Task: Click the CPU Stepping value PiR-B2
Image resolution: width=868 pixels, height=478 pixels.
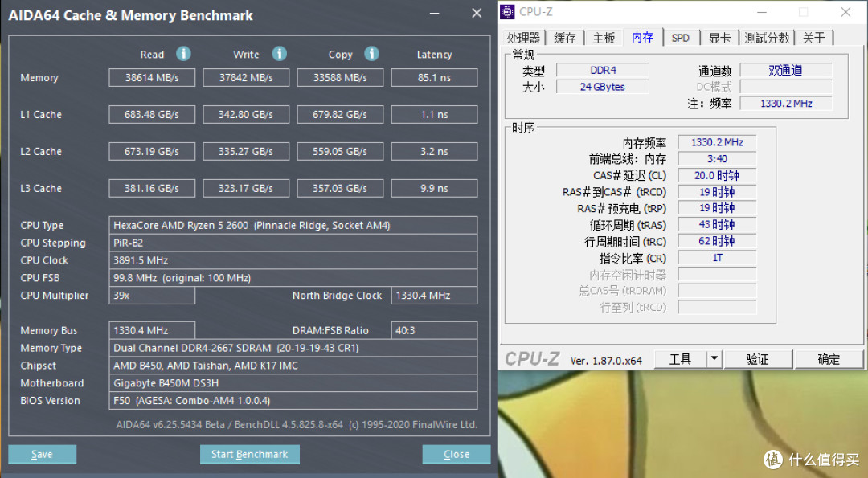Action: (293, 243)
